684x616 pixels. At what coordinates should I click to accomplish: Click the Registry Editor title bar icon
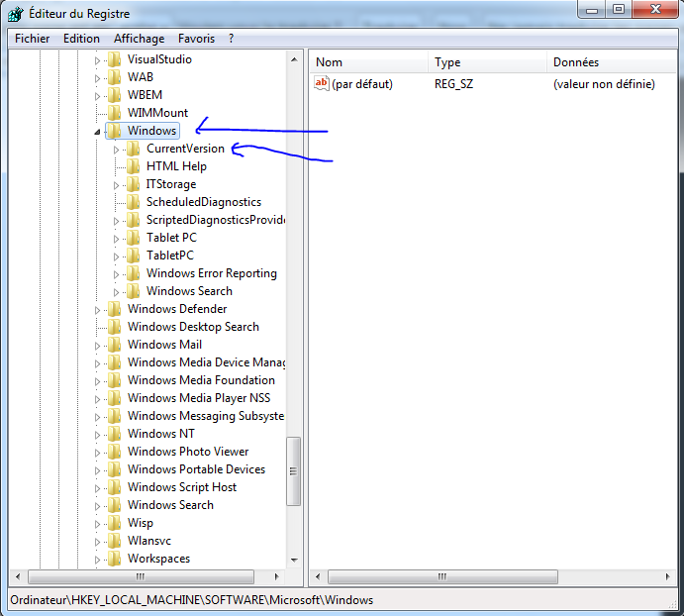pos(16,14)
